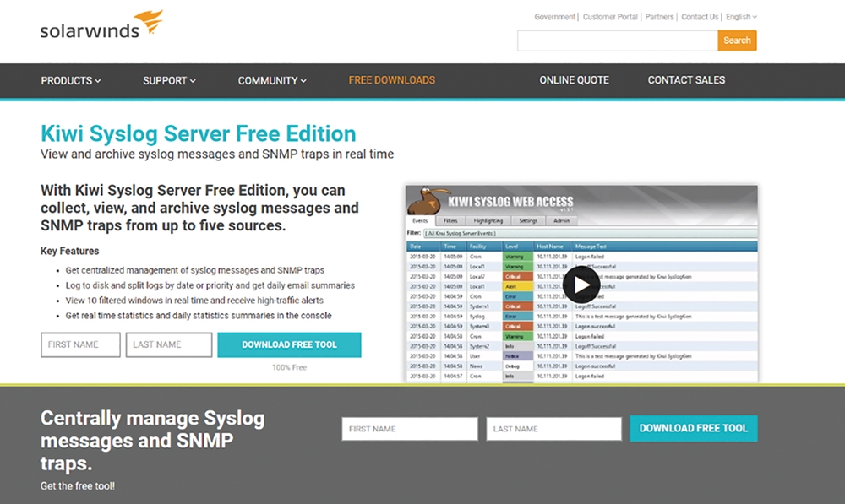Click the '100% Free' text
Viewport: 845px width, 504px height.
pos(289,367)
